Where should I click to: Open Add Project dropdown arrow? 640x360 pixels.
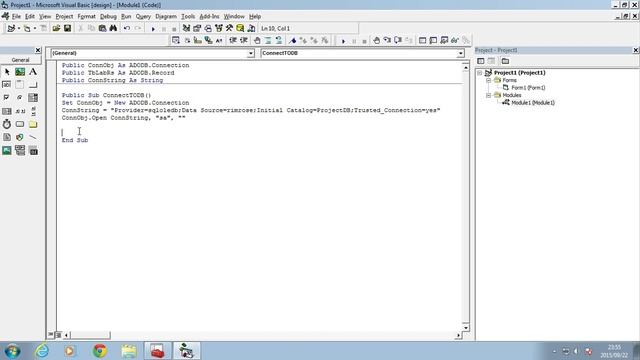pos(19,28)
